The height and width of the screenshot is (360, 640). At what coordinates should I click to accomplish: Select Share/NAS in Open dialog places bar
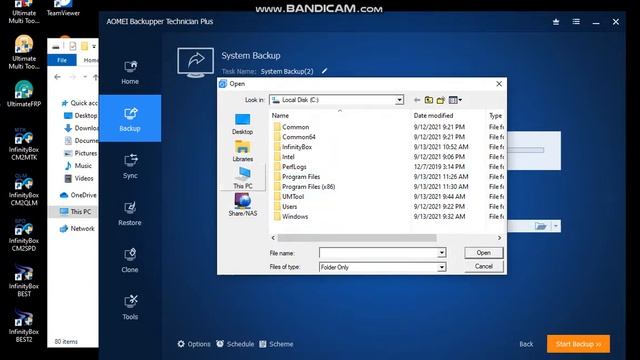(x=242, y=205)
